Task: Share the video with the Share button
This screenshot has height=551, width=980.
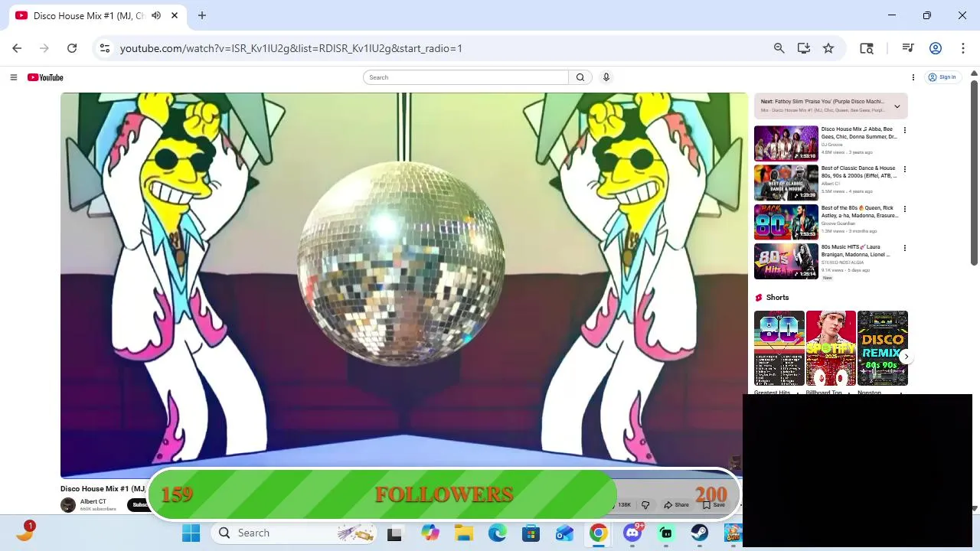Action: pyautogui.click(x=677, y=505)
